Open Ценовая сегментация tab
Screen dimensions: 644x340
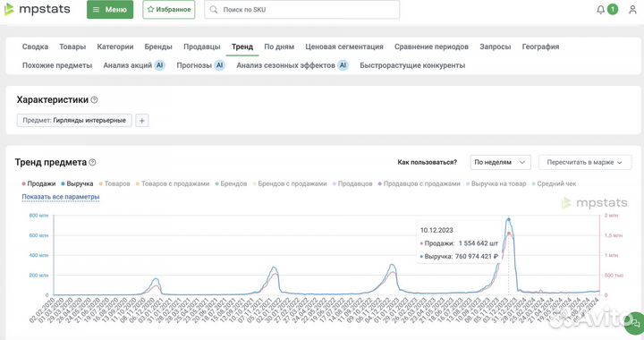click(x=344, y=47)
